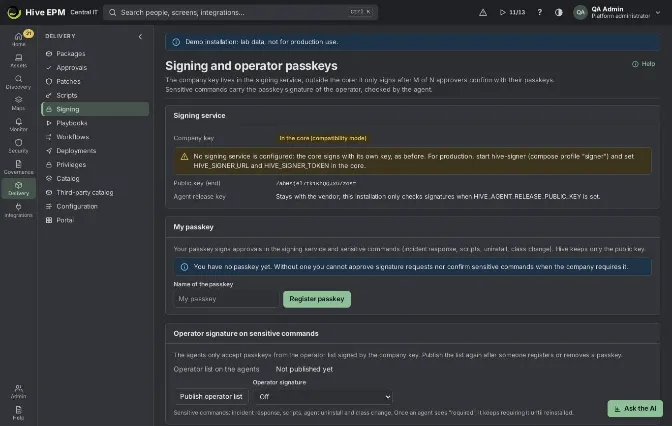Focus the Name of the passkey field
672x426 pixels.
[x=225, y=299]
